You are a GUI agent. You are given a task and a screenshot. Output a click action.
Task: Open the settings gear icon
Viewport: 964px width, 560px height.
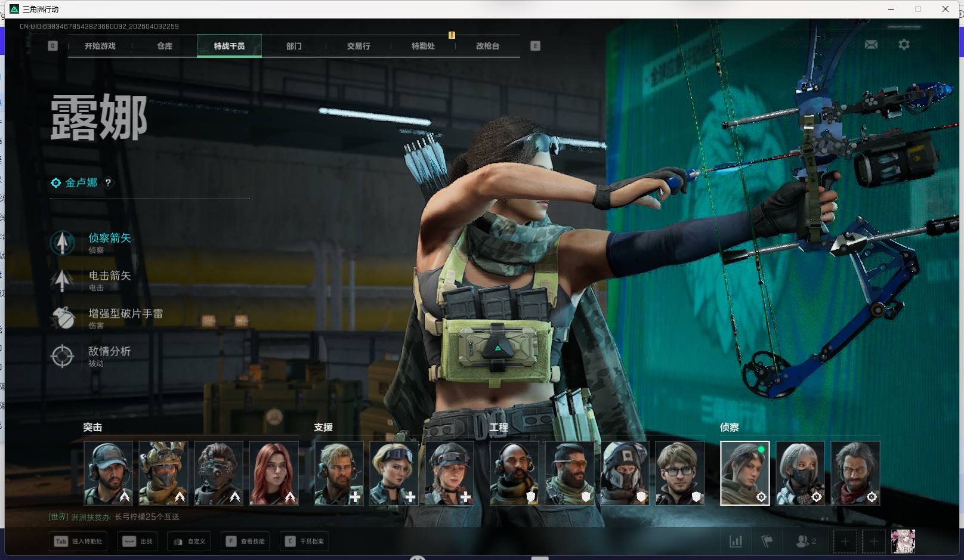(x=904, y=45)
